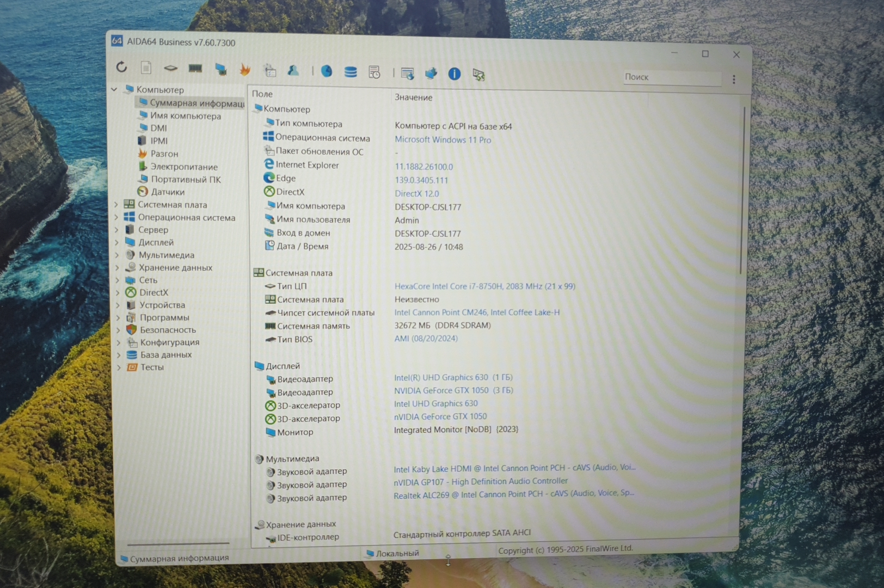The height and width of the screenshot is (588, 884).
Task: Click the Refresh arrow toolbar icon
Action: pyautogui.click(x=121, y=67)
